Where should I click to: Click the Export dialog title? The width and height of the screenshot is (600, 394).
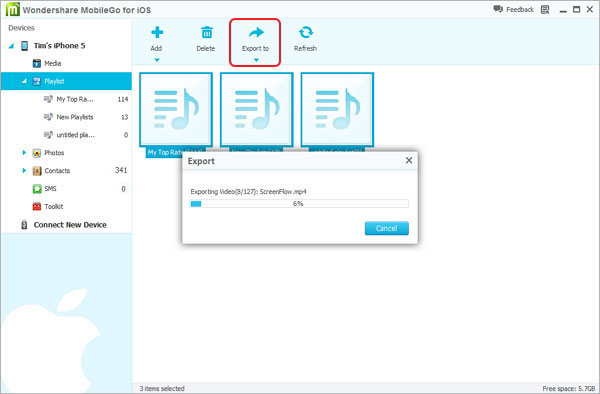201,161
